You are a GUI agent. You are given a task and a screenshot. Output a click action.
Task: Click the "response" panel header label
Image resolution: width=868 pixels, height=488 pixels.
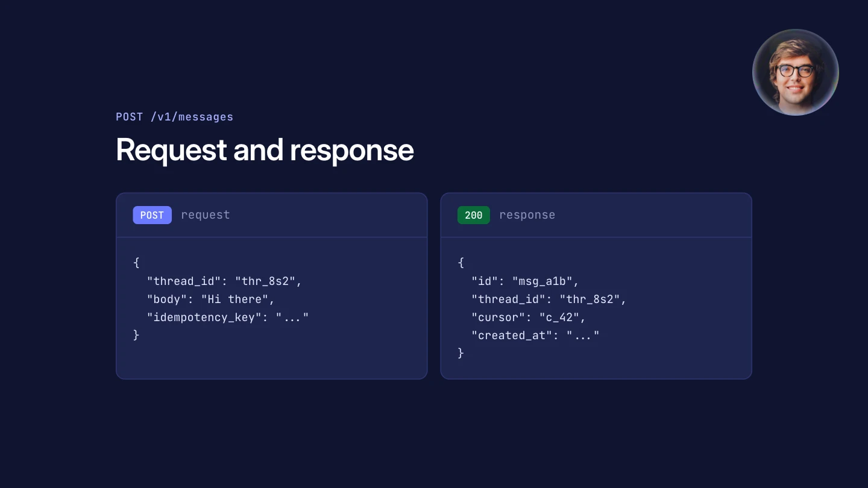(x=527, y=215)
